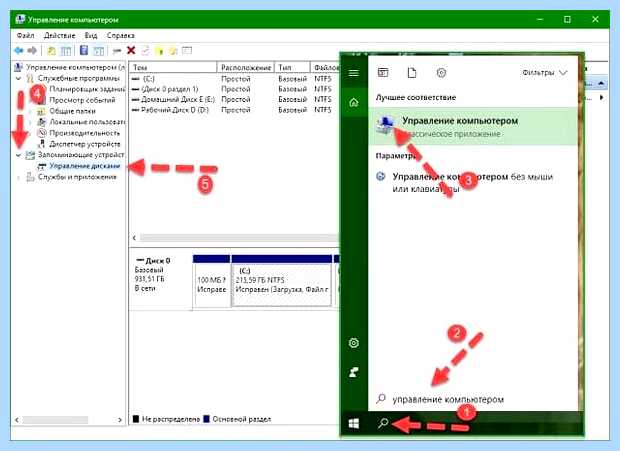Click the Windows Start button
620x451 pixels.
[354, 424]
